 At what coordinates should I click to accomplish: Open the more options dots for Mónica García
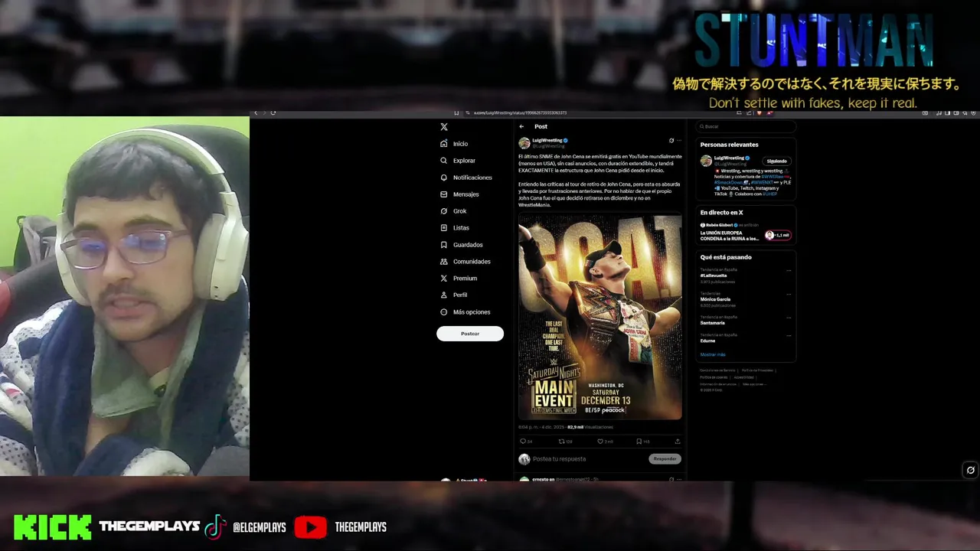(789, 294)
